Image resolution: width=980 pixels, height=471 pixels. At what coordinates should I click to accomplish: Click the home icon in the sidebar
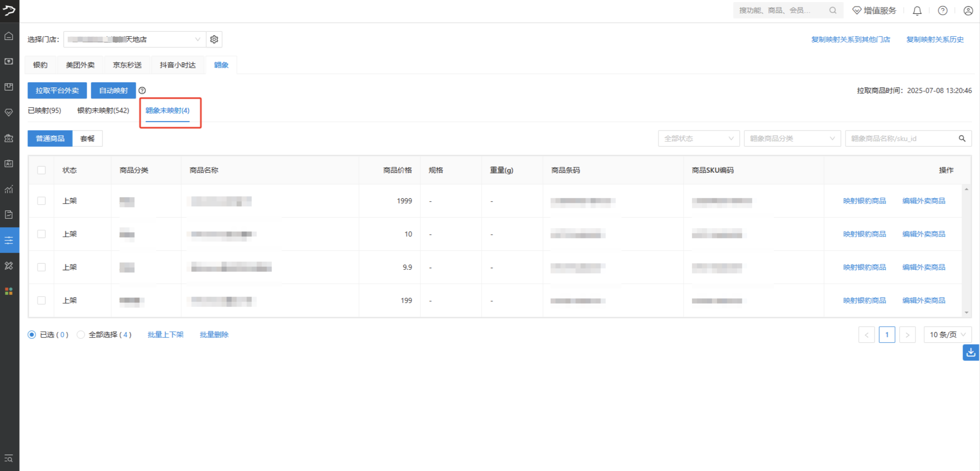click(x=9, y=36)
